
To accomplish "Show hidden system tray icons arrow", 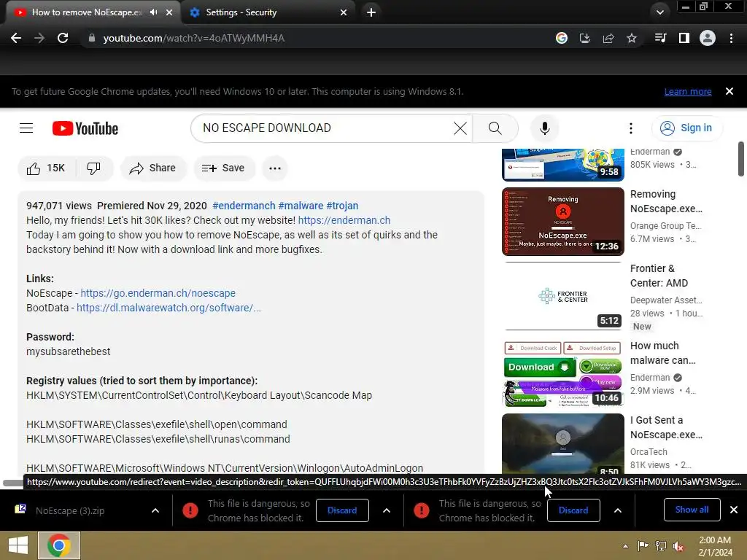I will pyautogui.click(x=625, y=545).
